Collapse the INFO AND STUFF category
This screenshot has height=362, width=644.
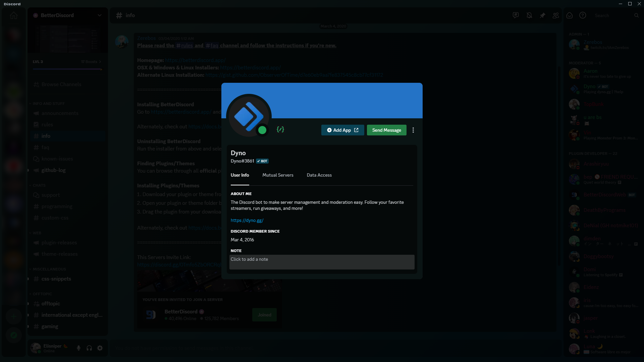tap(49, 104)
